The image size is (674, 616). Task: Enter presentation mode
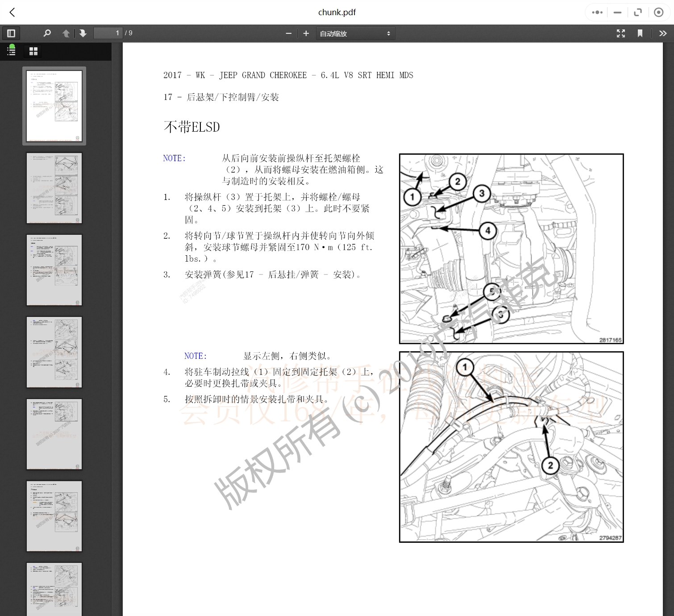click(x=620, y=33)
